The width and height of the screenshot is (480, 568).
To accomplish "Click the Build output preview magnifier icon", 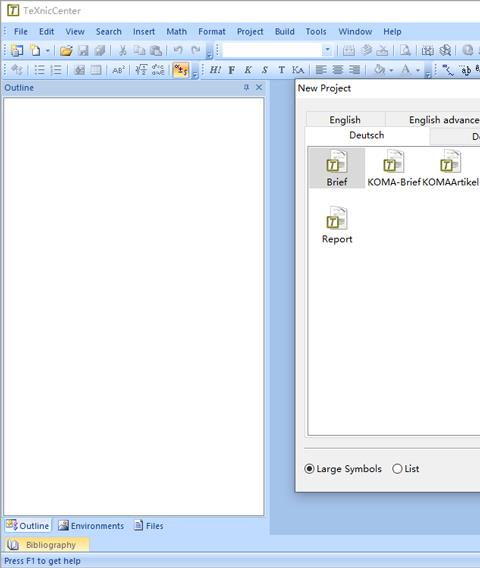I will tap(405, 50).
